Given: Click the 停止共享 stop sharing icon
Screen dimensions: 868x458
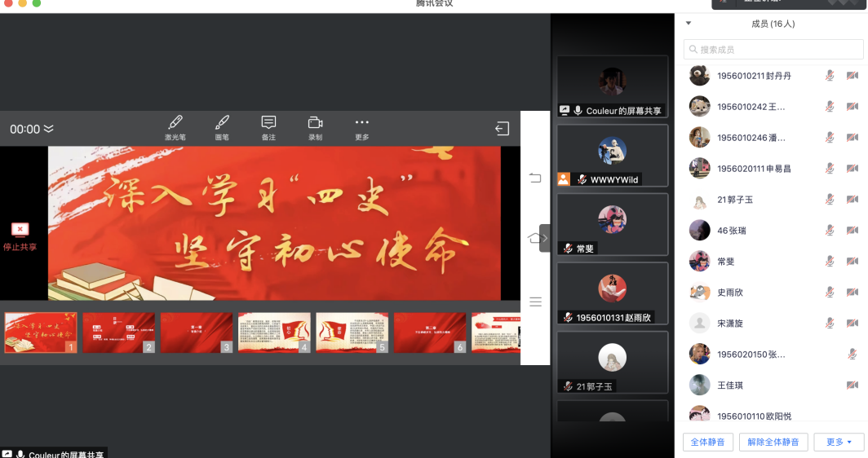Looking at the screenshot, I should 20,231.
